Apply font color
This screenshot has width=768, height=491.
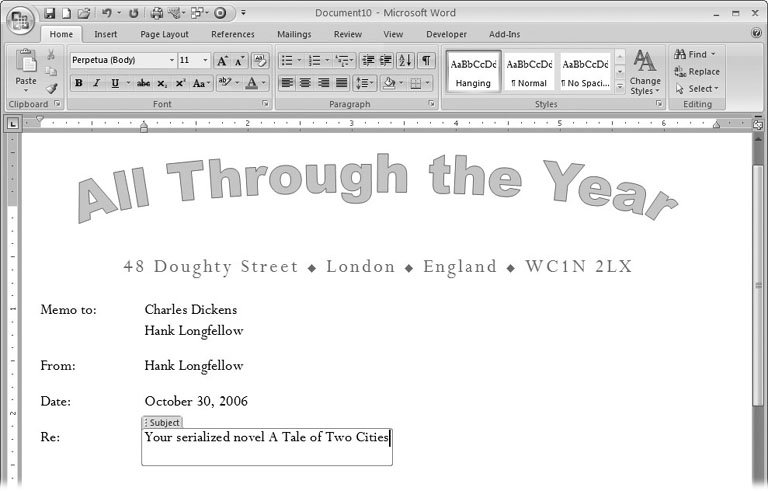251,83
